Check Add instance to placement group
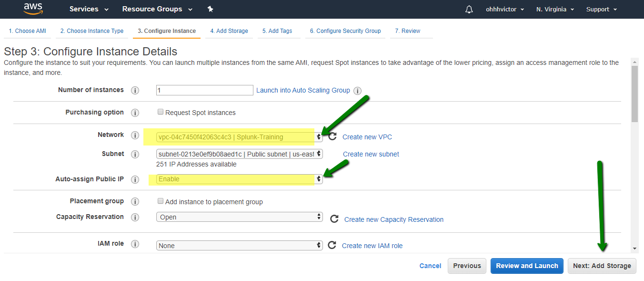This screenshot has height=281, width=644. pyautogui.click(x=161, y=201)
